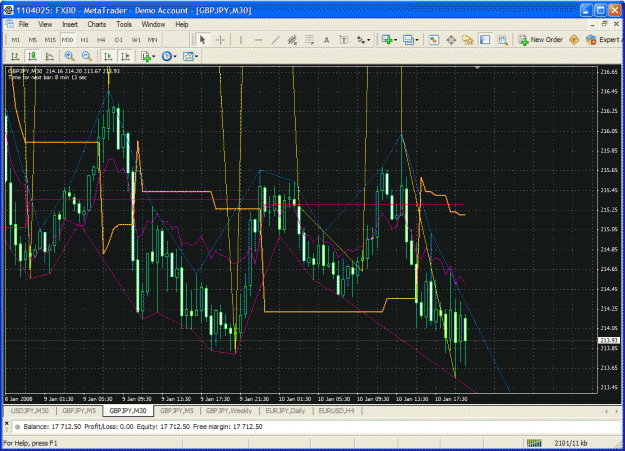Select the MN timeframe
Screen dimensions: 625x451
(153, 40)
